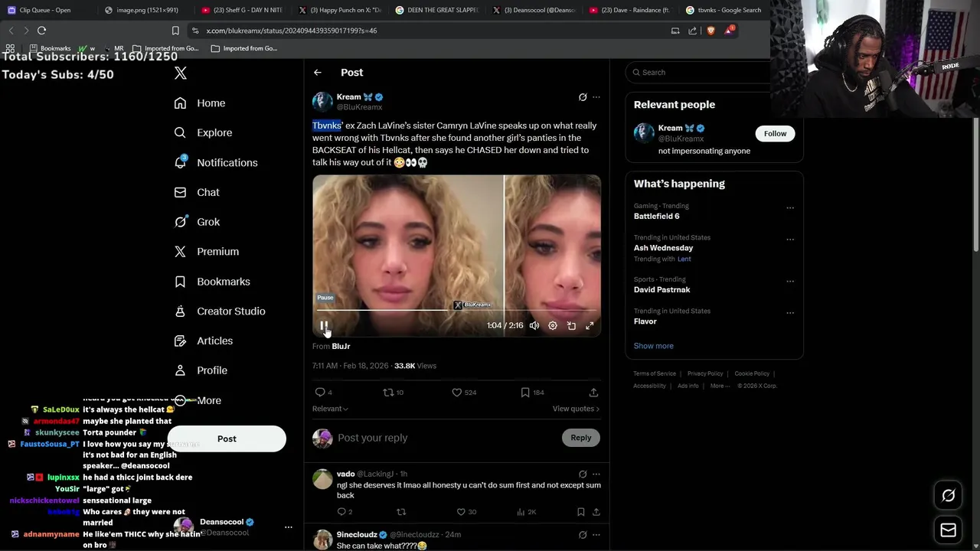Screen dimensions: 980x551
Task: Open Chat in sidebar
Action: pyautogui.click(x=197, y=192)
